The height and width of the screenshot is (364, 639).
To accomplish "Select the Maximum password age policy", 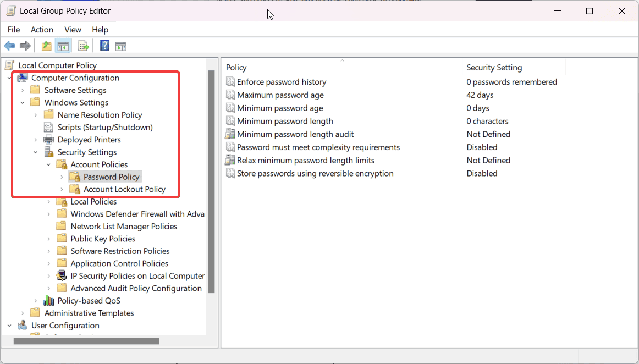I will 280,95.
